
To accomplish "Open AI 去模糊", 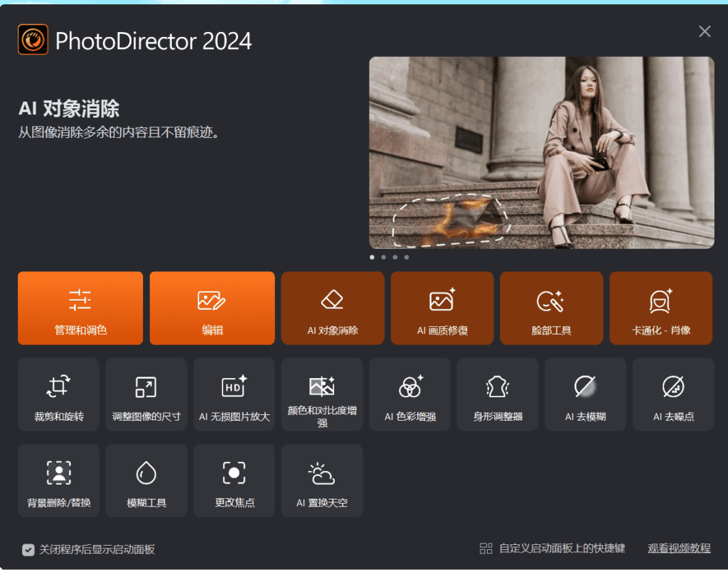I will [x=586, y=394].
